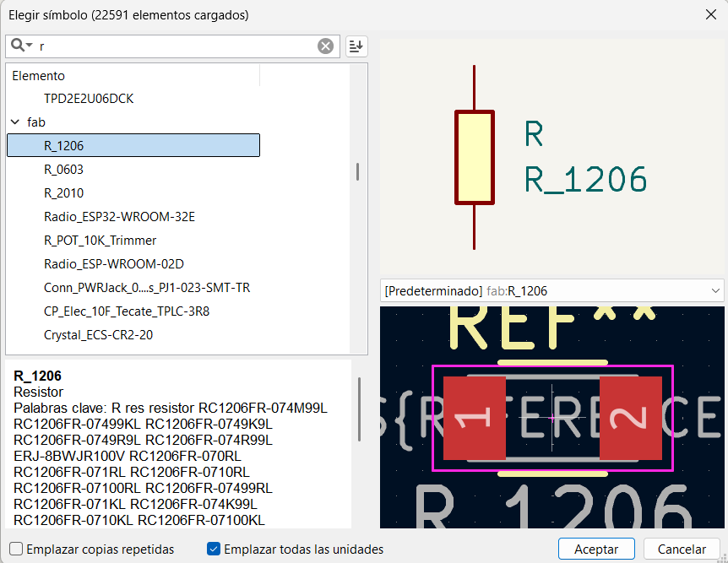
Task: Open the footprint selector dropdown fab:R_1206
Action: click(x=551, y=291)
